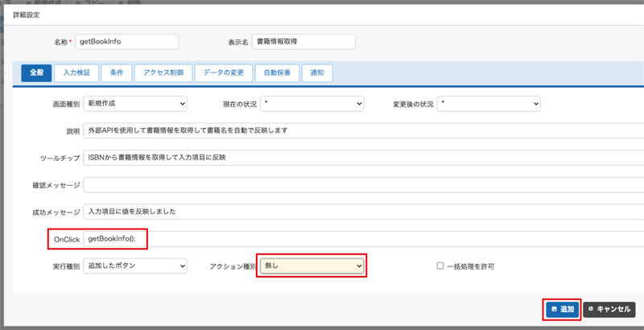Expand the 変更後の状況 dropdown
This screenshot has width=644, height=330.
pyautogui.click(x=489, y=104)
